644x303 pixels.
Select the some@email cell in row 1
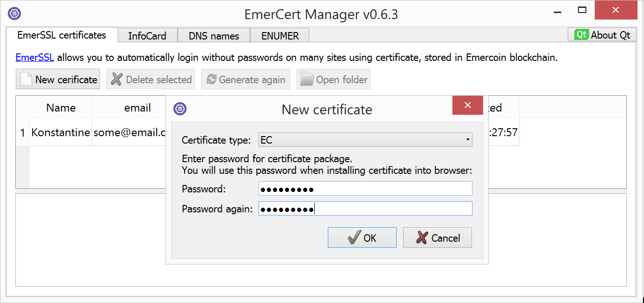coord(129,132)
